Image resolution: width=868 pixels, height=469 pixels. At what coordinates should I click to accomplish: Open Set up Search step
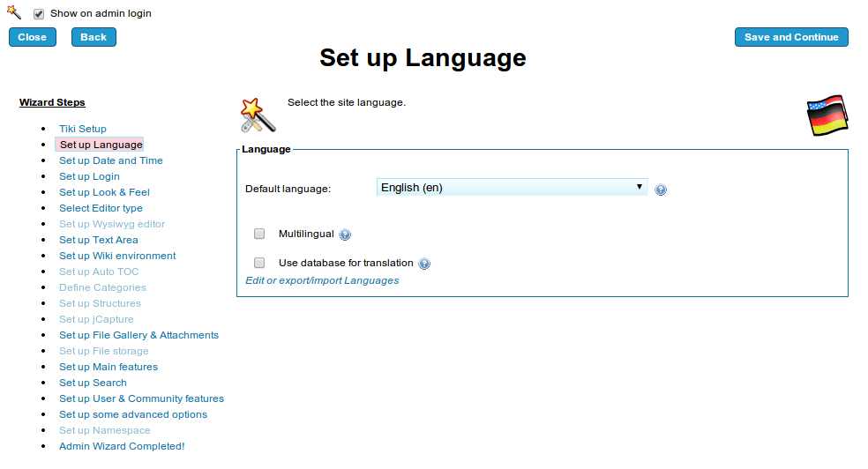[93, 383]
